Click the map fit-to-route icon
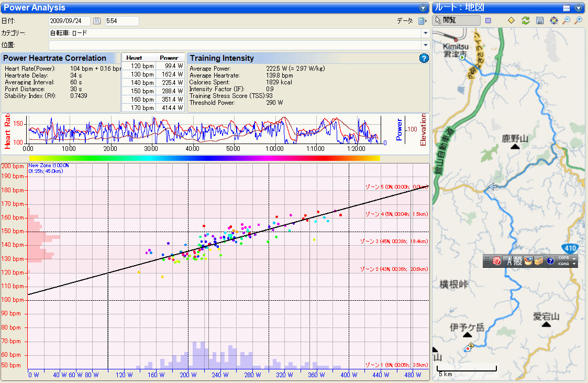 click(x=553, y=20)
